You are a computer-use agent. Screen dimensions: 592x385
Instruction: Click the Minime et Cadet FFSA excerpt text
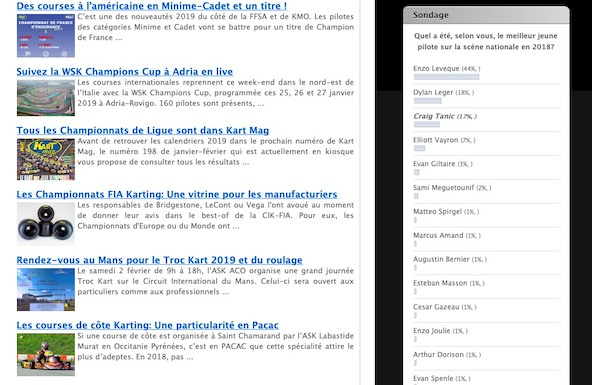tap(216, 27)
